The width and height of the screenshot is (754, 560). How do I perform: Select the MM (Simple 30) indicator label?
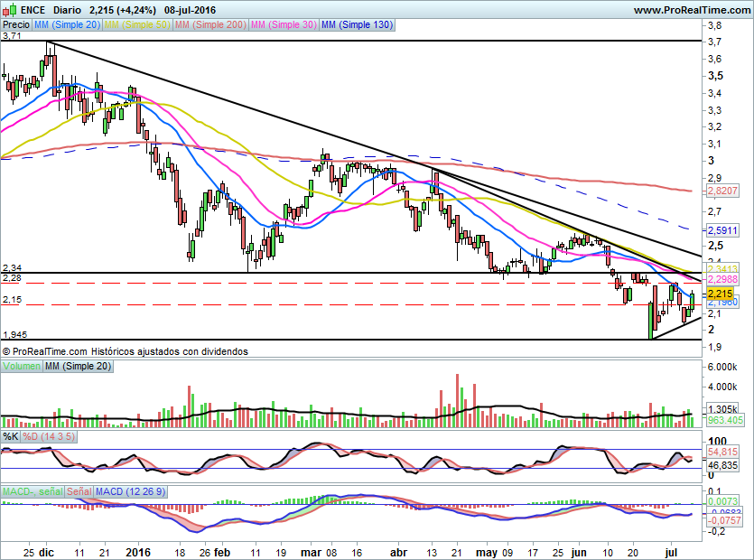[x=284, y=26]
